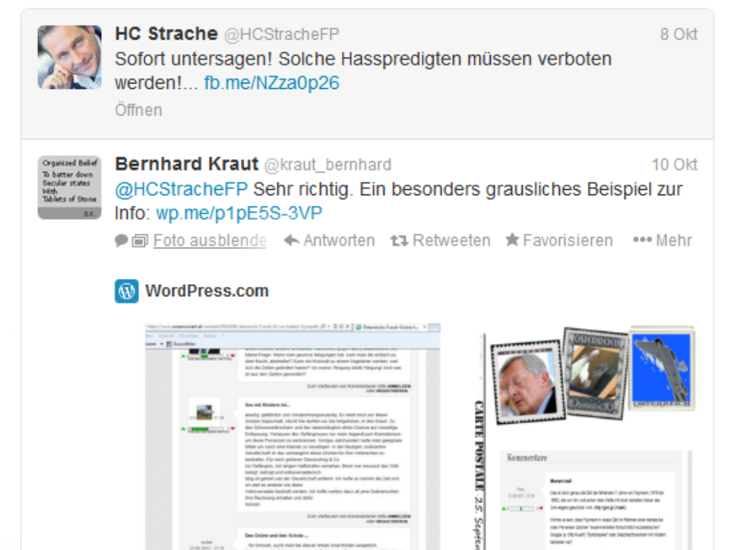Click the retweet arrows icon
This screenshot has height=550, width=756.
point(399,240)
